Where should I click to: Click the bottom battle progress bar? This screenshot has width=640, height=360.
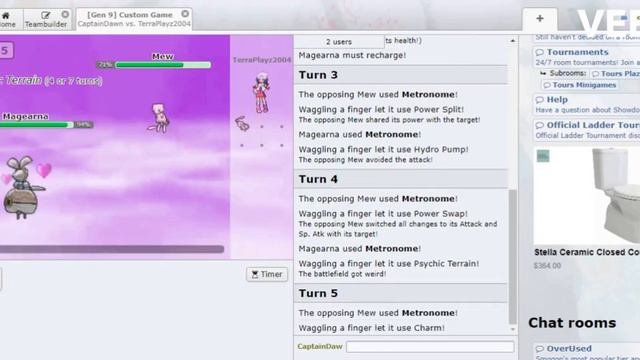111,249
